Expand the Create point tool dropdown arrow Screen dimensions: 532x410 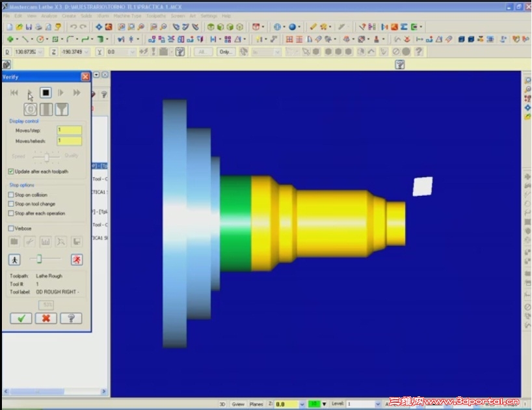click(17, 39)
